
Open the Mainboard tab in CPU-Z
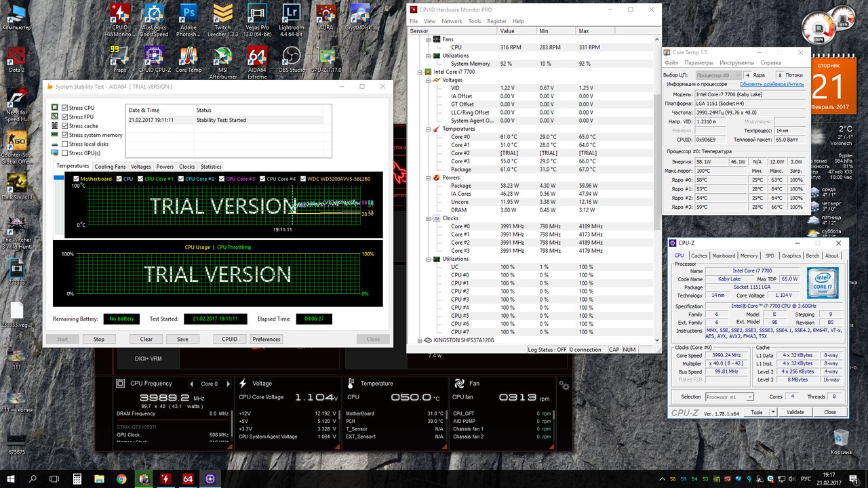[724, 256]
